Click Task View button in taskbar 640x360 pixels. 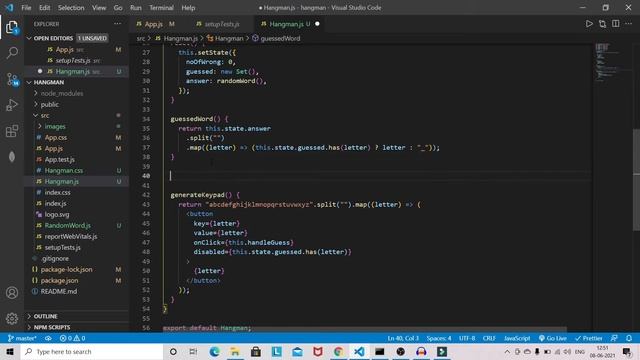click(x=193, y=352)
